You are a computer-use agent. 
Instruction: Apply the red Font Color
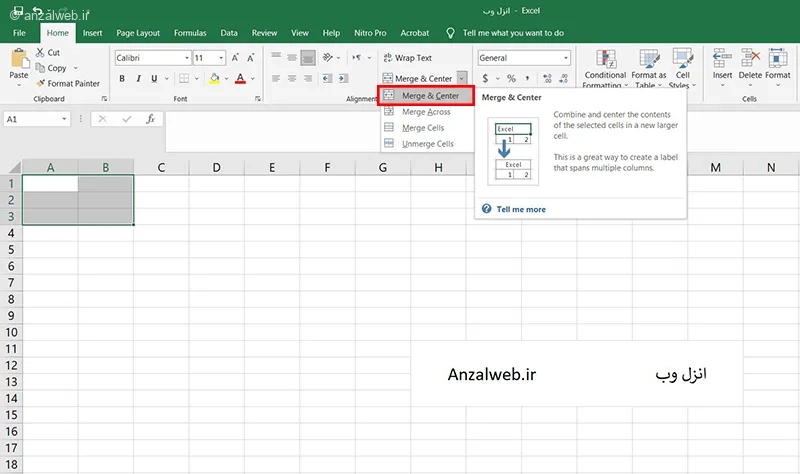(240, 79)
